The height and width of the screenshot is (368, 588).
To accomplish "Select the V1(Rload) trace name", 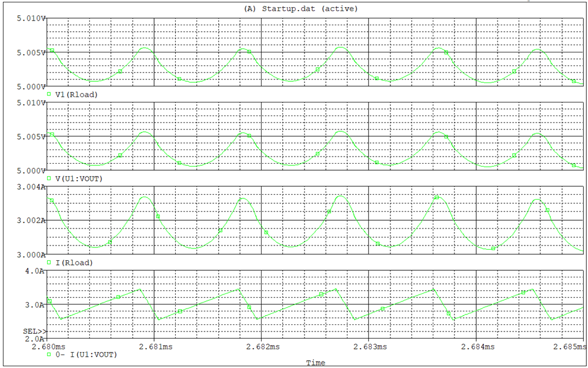I will (x=76, y=94).
